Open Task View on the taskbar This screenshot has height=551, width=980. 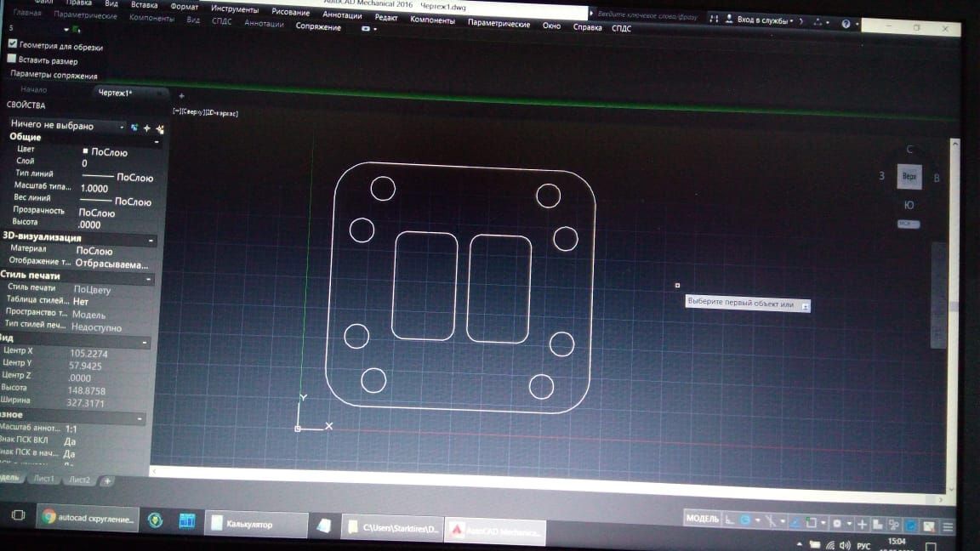(18, 515)
